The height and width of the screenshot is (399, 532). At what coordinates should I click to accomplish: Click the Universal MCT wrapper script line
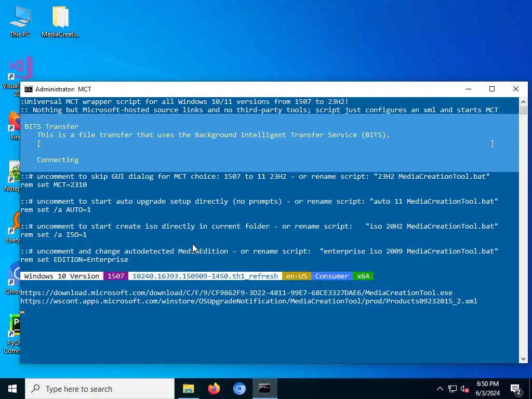click(x=184, y=101)
